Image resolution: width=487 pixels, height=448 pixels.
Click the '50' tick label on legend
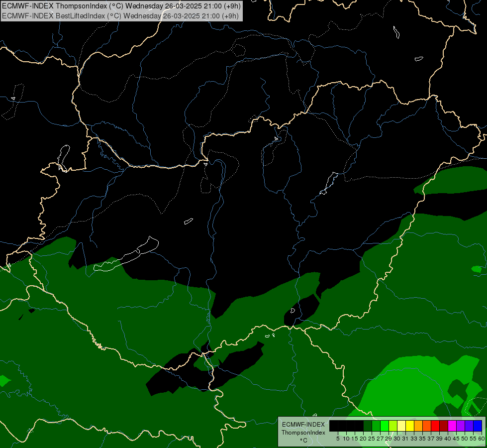[x=464, y=439]
